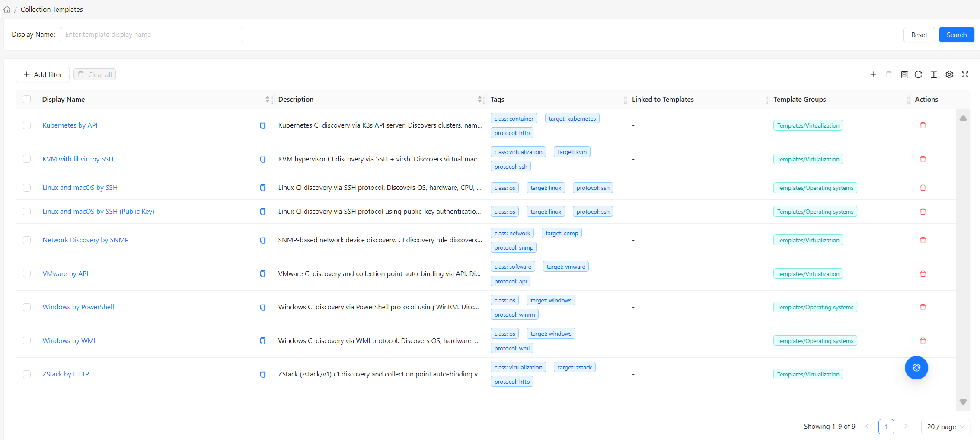980x440 pixels.
Task: Open Kubernetes by API template
Action: [x=70, y=125]
